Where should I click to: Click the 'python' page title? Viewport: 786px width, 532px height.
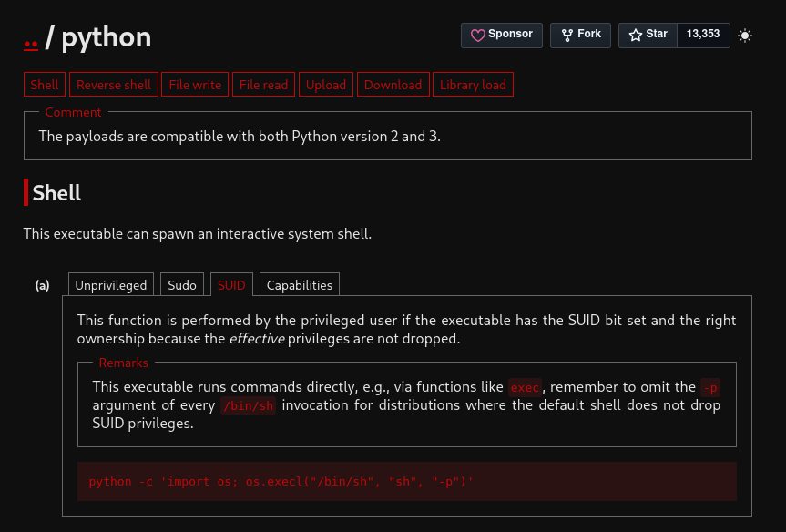click(107, 37)
